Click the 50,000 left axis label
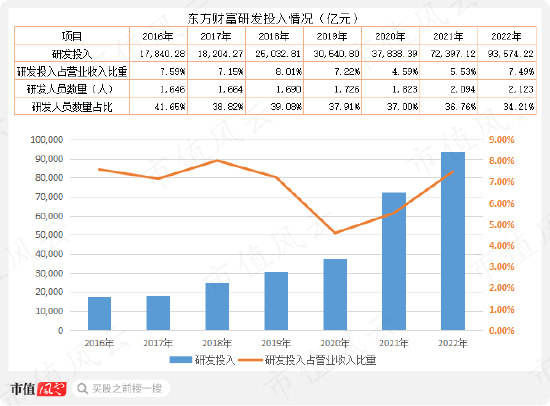Image resolution: width=550 pixels, height=406 pixels. coord(49,235)
